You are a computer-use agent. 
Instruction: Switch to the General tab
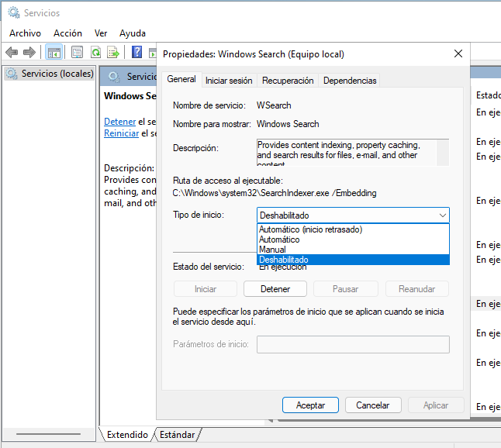[181, 79]
